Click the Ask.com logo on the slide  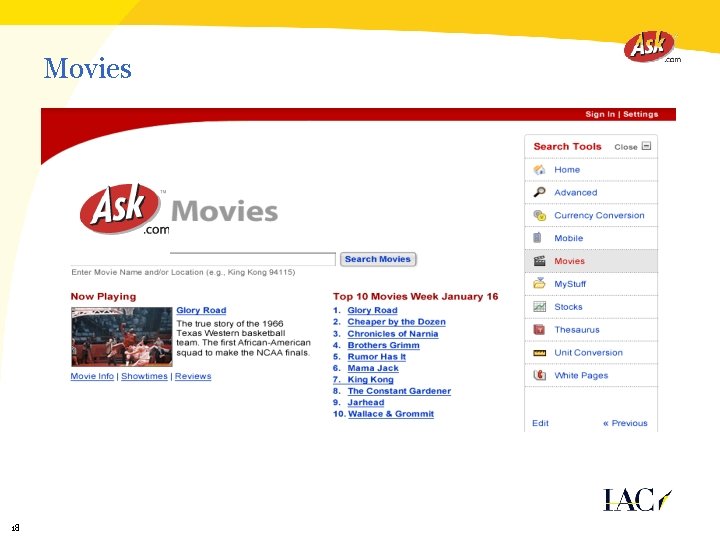tap(651, 46)
